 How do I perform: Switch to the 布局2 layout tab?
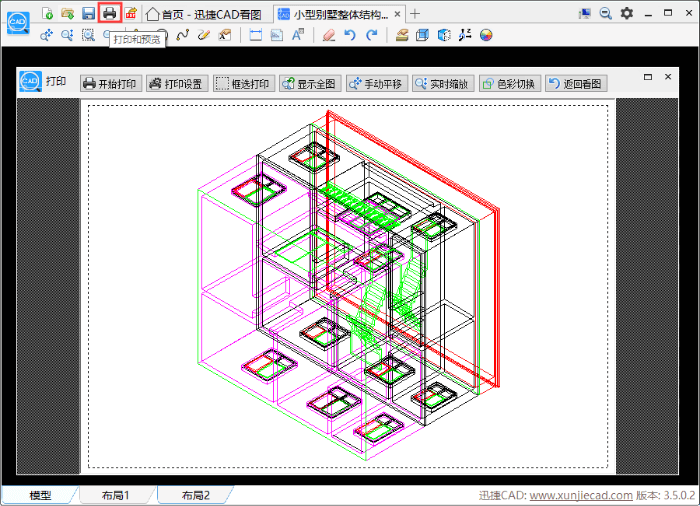tap(196, 495)
